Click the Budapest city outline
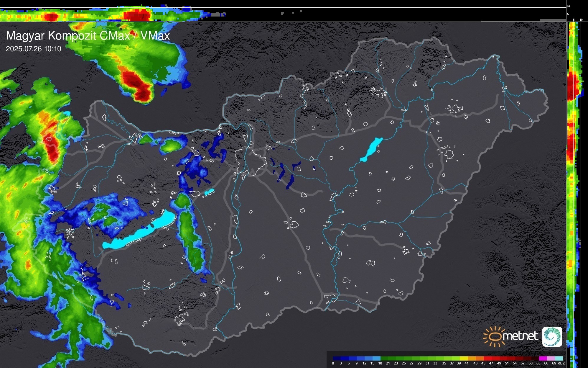This screenshot has width=588, height=368. click(251, 161)
